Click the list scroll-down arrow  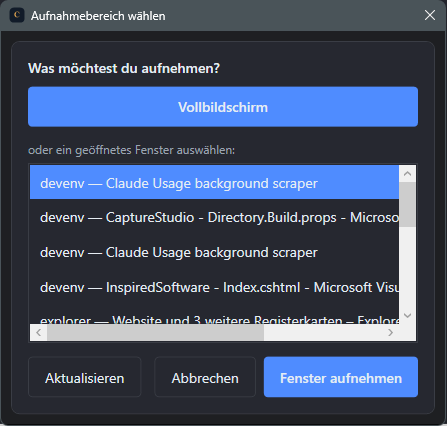(407, 315)
